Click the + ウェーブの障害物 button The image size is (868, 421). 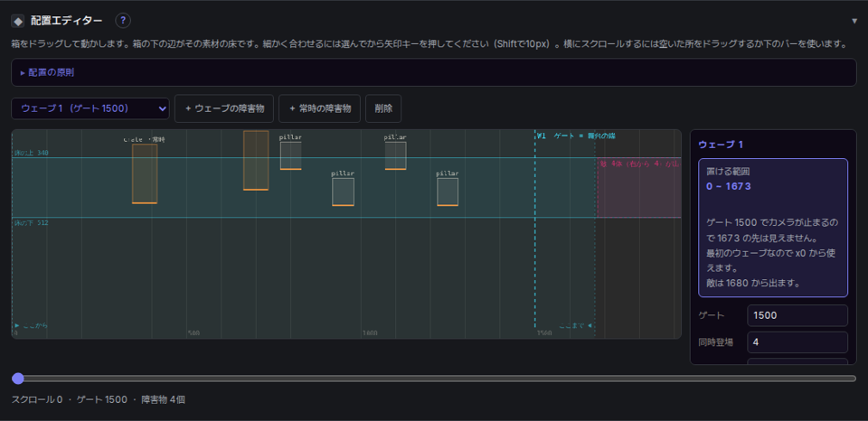coord(224,108)
